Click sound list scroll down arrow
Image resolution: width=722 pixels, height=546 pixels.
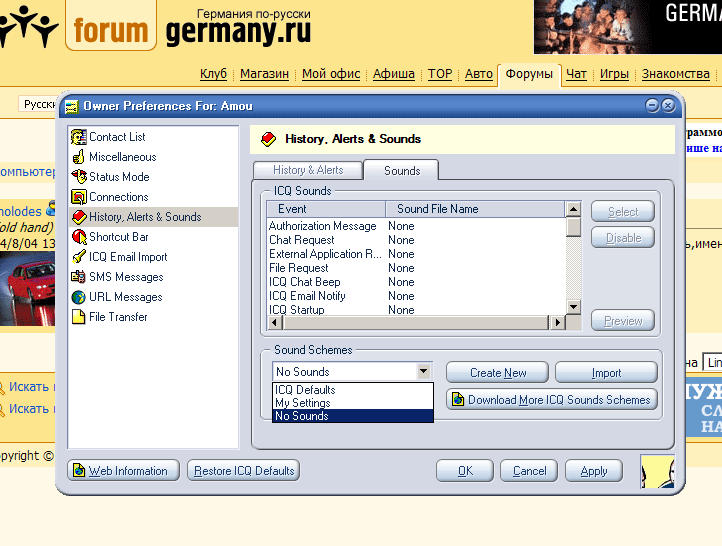pyautogui.click(x=573, y=307)
